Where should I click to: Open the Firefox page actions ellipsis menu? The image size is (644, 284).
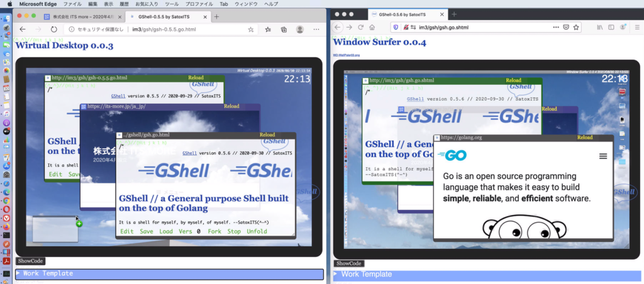coord(555,27)
